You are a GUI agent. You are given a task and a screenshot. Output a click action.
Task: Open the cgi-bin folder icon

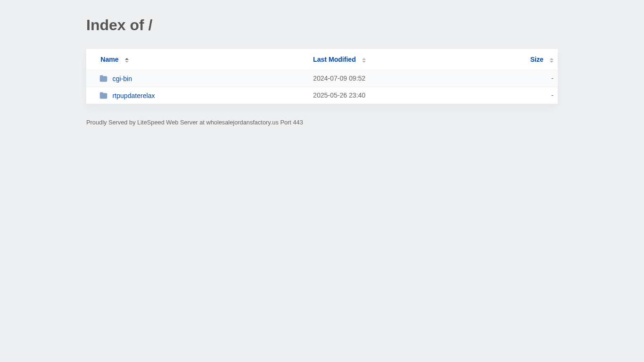[x=103, y=79]
